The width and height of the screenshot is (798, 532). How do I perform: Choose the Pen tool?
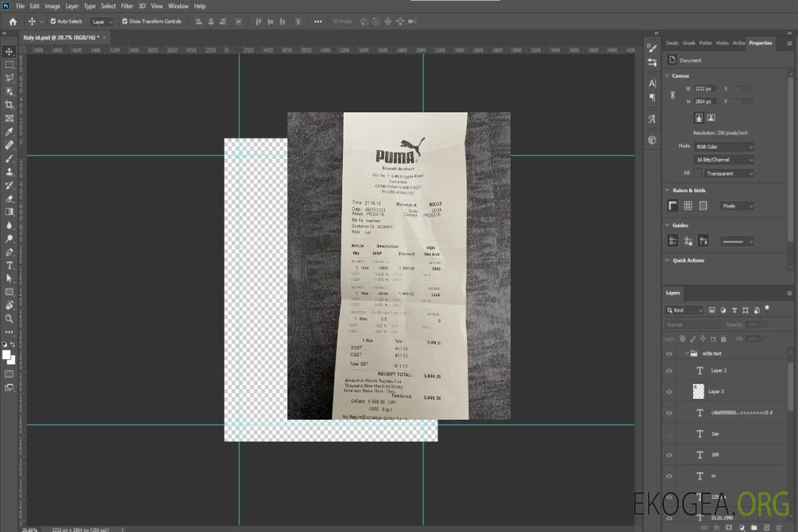coord(9,252)
